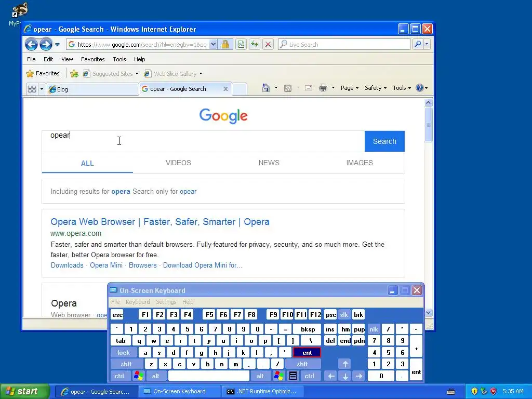532x399 pixels.
Task: Open recent pages dropdown next to Forward
Action: click(x=57, y=45)
